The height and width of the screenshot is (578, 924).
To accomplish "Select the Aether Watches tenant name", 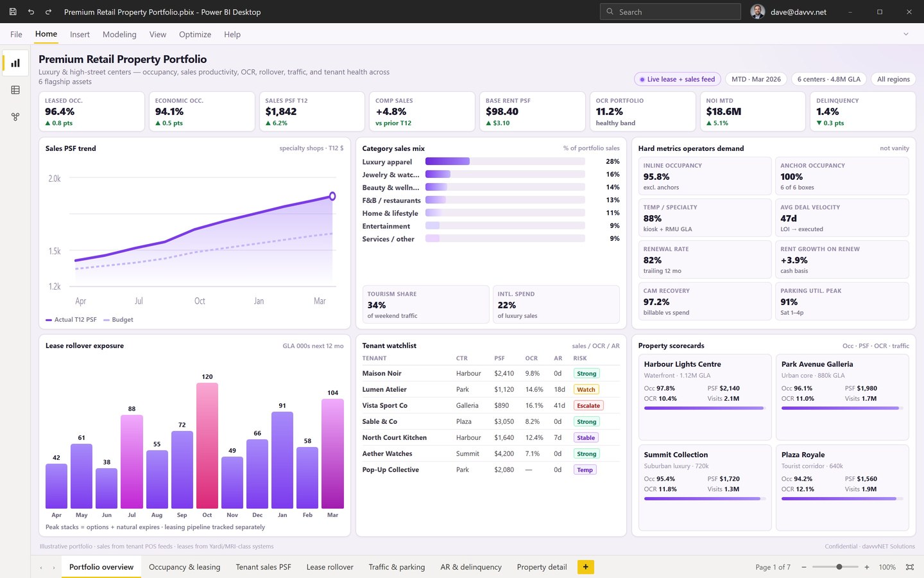I will tap(387, 454).
